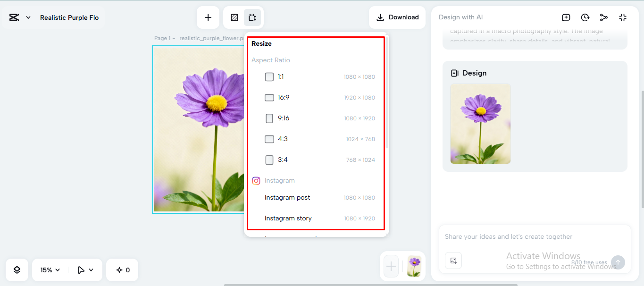Start a new AI chat with plus-bubble icon
Viewport: 644px width, 286px height.
pos(566,17)
